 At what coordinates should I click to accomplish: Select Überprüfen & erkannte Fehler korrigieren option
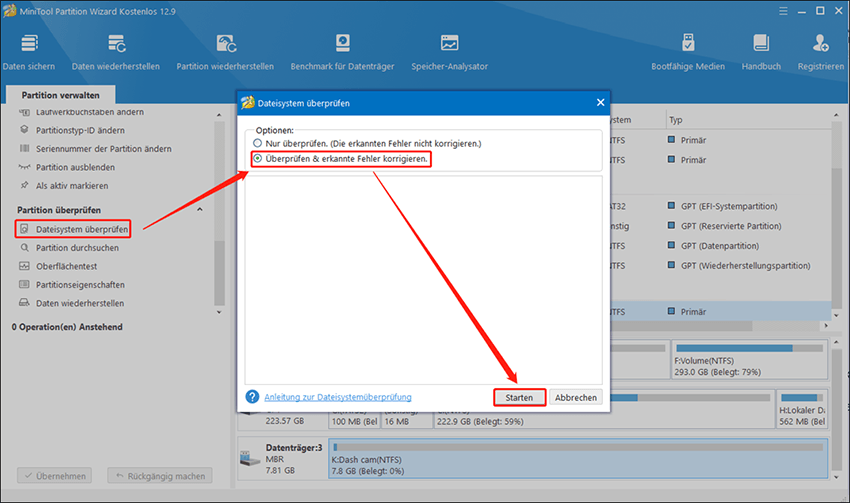257,158
